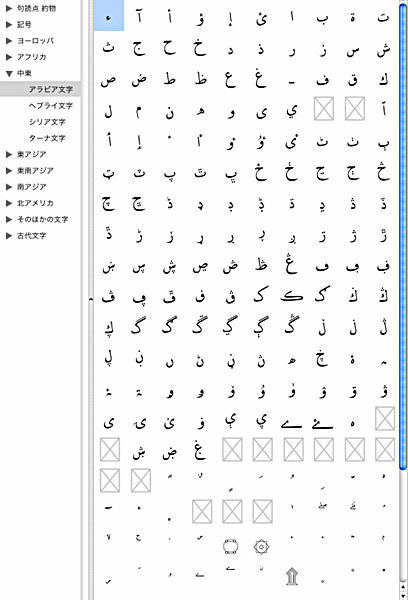408x600 pixels.
Task: Open シリア文字 in the sidebar
Action: tap(47, 122)
